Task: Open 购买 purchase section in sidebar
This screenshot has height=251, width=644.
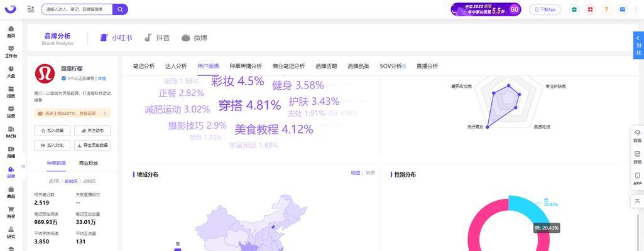Action: coord(11,213)
